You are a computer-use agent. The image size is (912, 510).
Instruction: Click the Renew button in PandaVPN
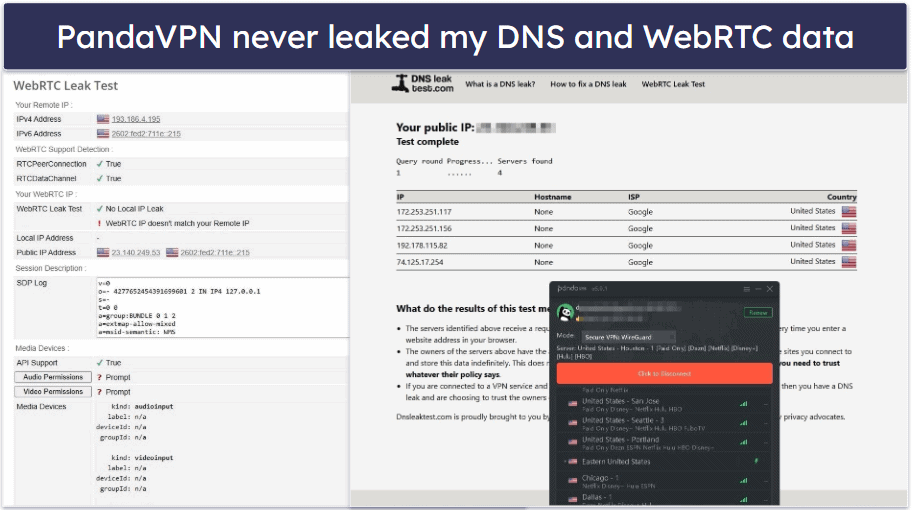758,313
